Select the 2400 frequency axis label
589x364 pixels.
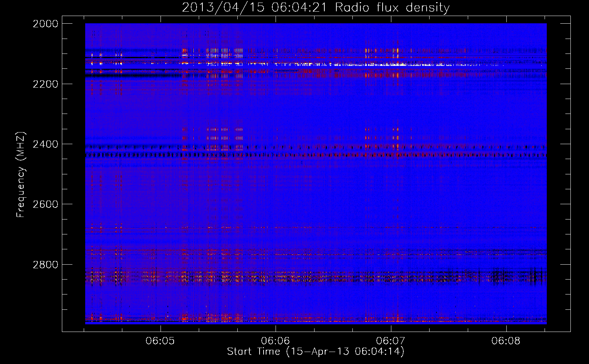[46, 144]
